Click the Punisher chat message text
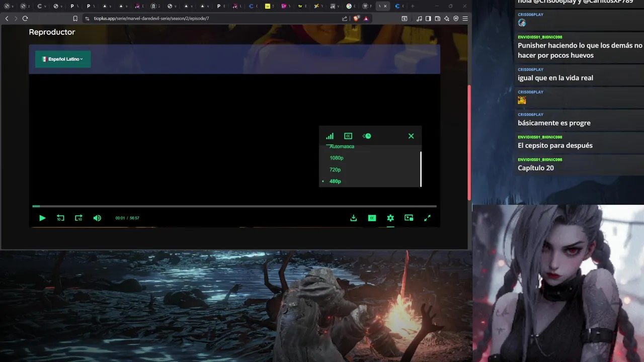The image size is (644, 362). pos(580,50)
